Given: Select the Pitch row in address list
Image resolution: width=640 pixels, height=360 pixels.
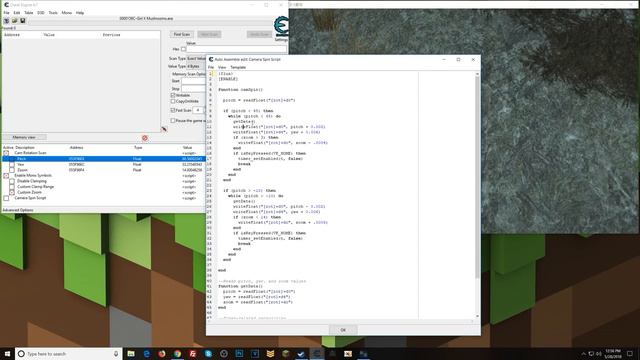Looking at the screenshot, I should [x=104, y=158].
